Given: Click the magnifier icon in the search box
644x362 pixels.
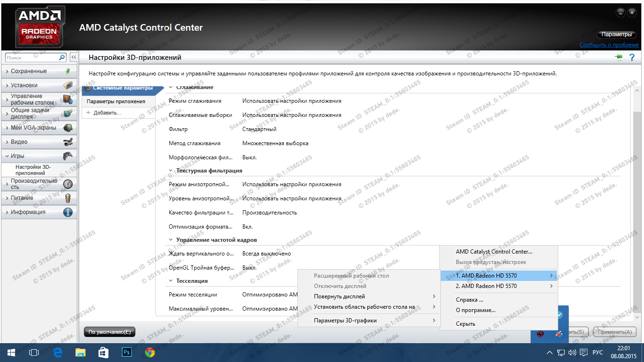Looking at the screenshot, I should click(x=62, y=57).
